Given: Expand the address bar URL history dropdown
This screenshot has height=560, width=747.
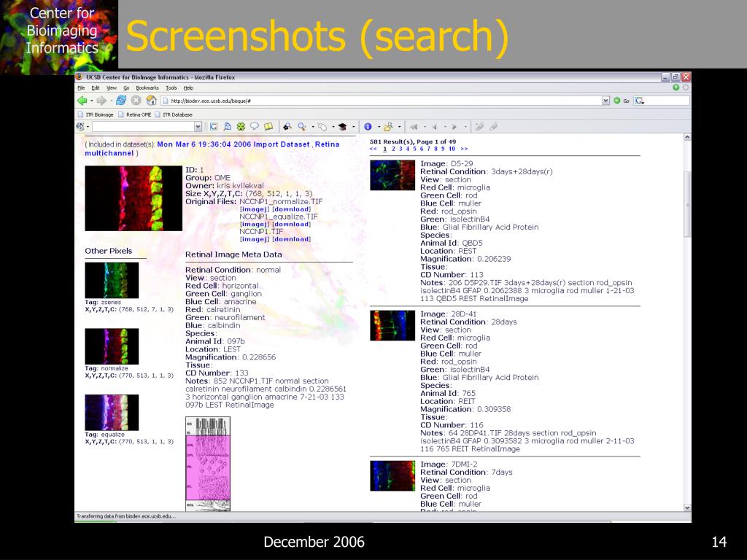Looking at the screenshot, I should pos(605,101).
